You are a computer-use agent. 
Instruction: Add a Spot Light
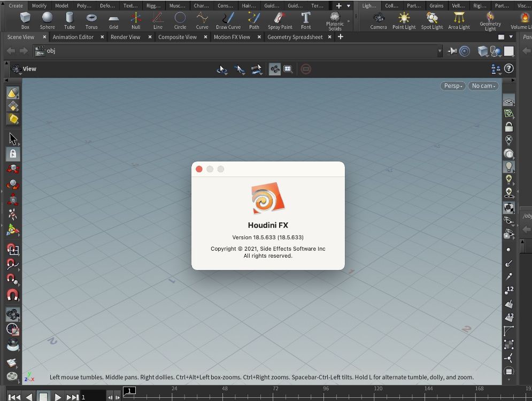point(431,20)
